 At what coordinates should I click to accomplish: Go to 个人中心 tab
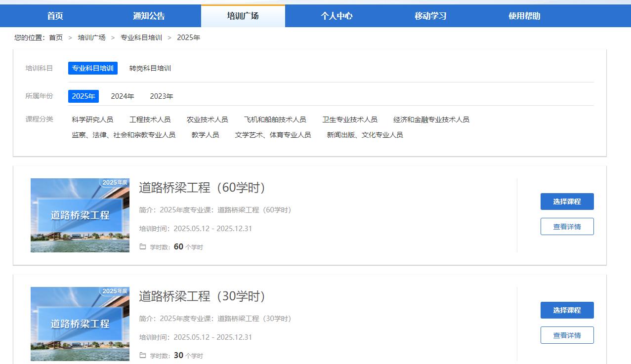(x=337, y=16)
